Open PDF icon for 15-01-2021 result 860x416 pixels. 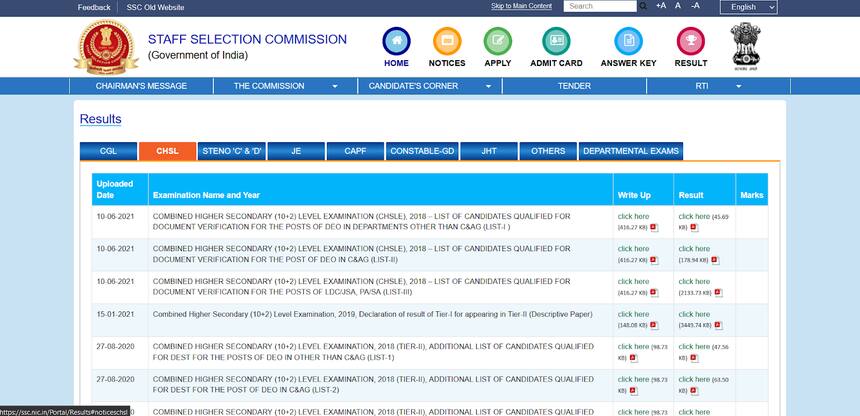click(718, 325)
